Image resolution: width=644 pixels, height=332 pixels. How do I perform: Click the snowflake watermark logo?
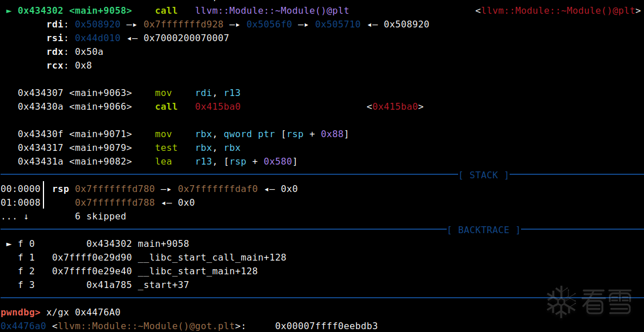point(562,301)
